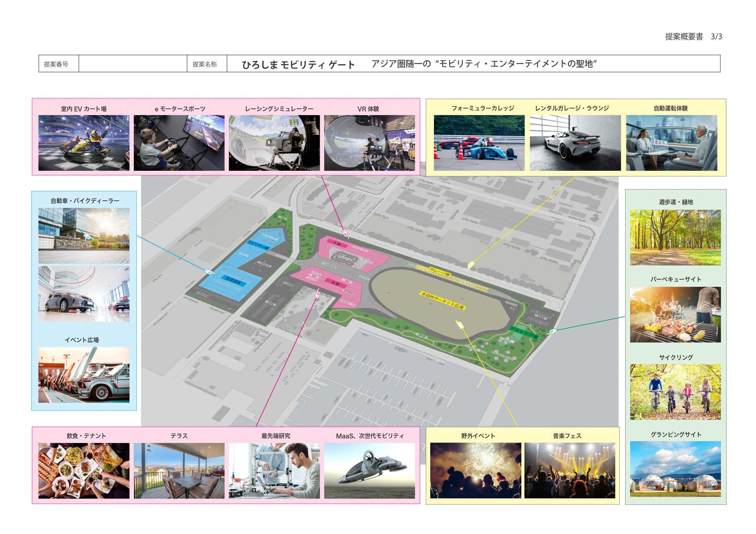
Task: Click the green hand pointer beside アウトドア棟
Action: click(x=552, y=331)
